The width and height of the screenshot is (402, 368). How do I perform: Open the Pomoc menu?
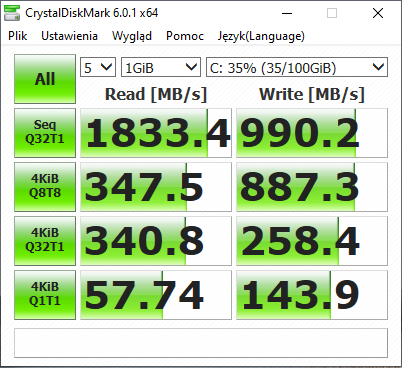pyautogui.click(x=185, y=36)
